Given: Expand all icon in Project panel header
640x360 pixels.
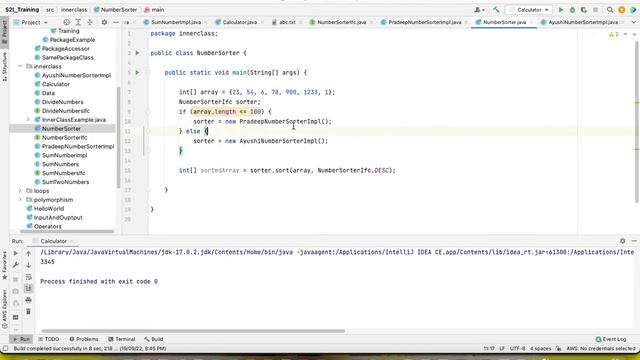Looking at the screenshot, I should point(78,22).
